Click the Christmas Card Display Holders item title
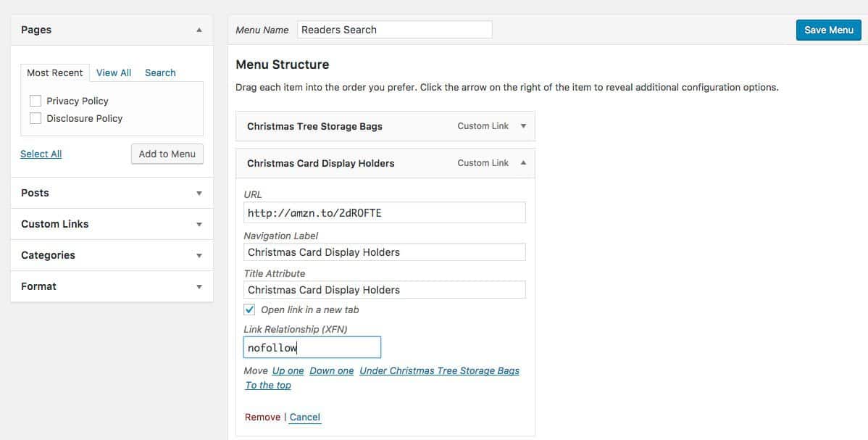868x440 pixels. [320, 164]
